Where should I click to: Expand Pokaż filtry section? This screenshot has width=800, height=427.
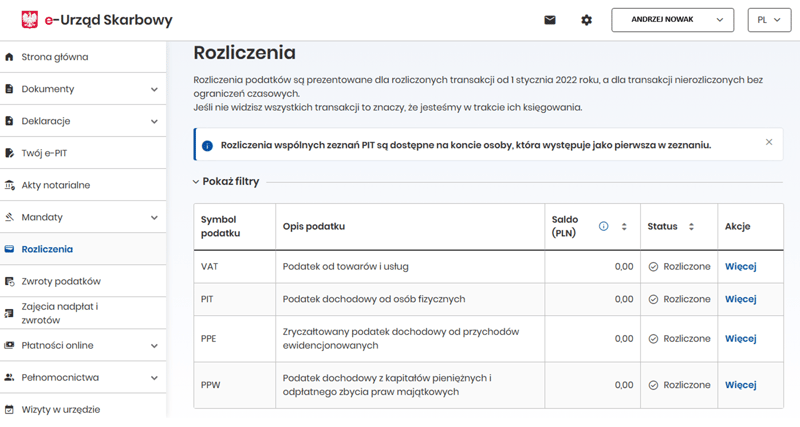tap(226, 182)
